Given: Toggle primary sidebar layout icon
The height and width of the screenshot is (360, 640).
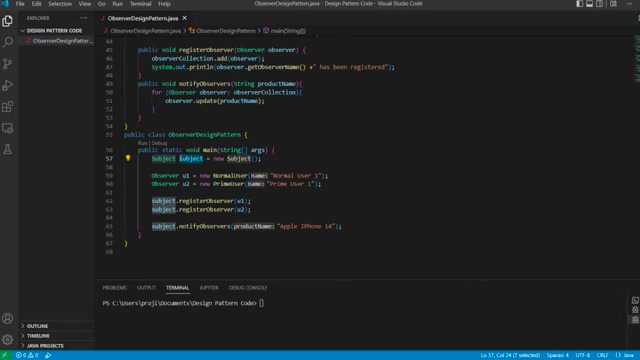Looking at the screenshot, I should pos(580,4).
